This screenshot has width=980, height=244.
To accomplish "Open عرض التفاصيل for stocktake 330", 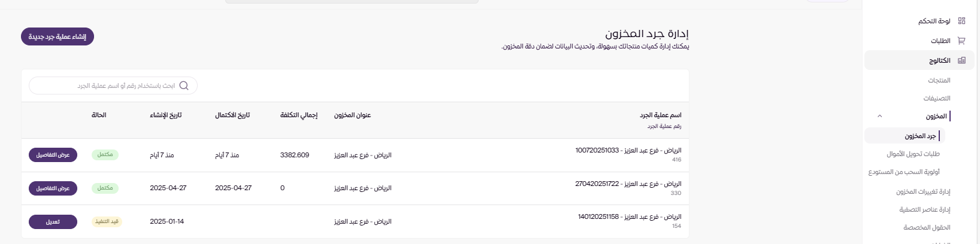I will click(53, 188).
